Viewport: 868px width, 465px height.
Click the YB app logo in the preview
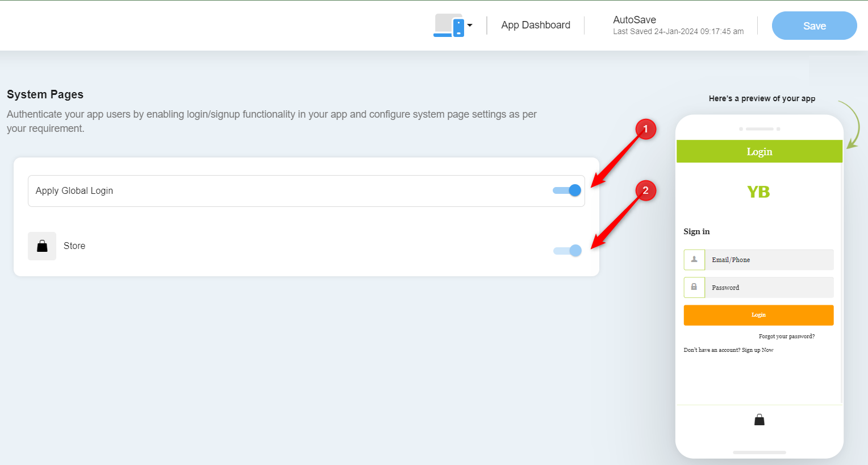point(759,192)
